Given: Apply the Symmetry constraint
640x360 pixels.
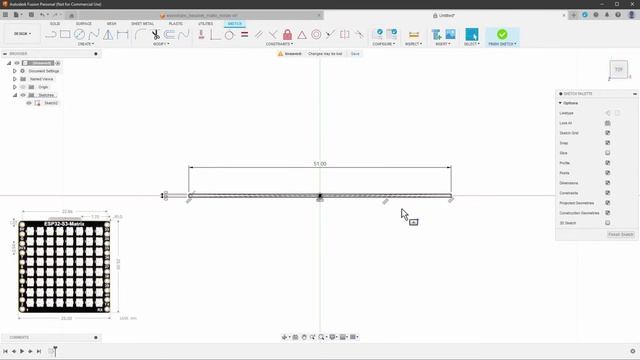Looking at the screenshot, I should coord(345,35).
